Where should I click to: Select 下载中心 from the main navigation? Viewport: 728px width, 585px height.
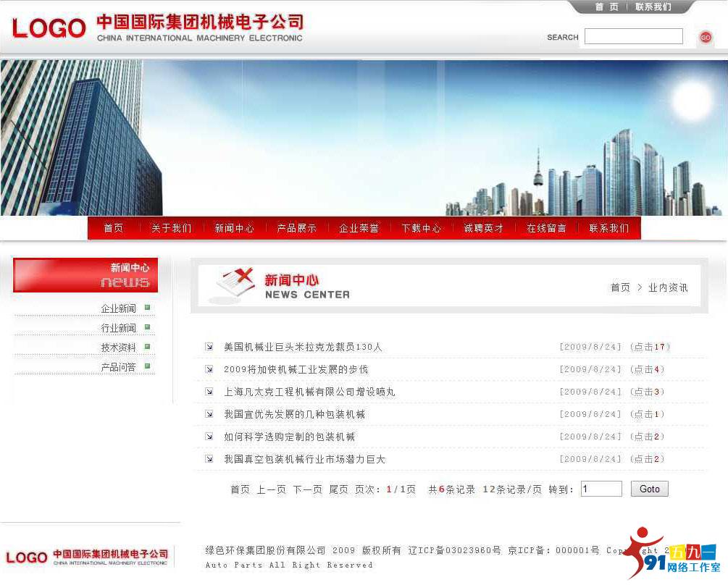421,228
